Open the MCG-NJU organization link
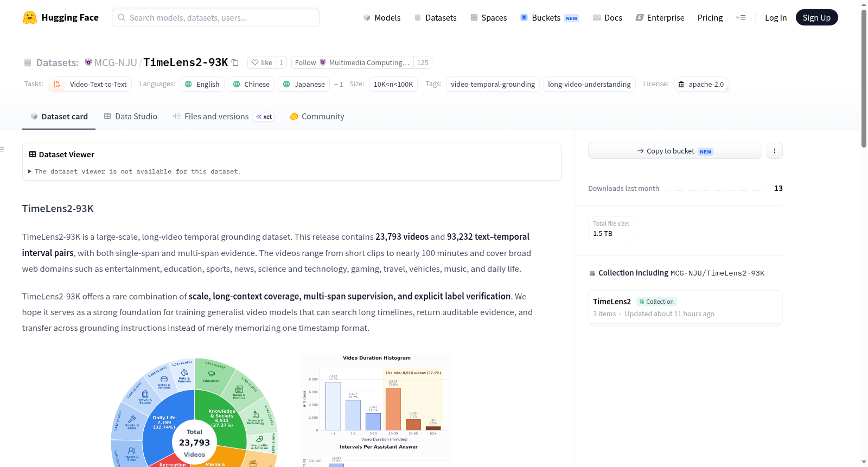Image resolution: width=868 pixels, height=467 pixels. tap(116, 62)
